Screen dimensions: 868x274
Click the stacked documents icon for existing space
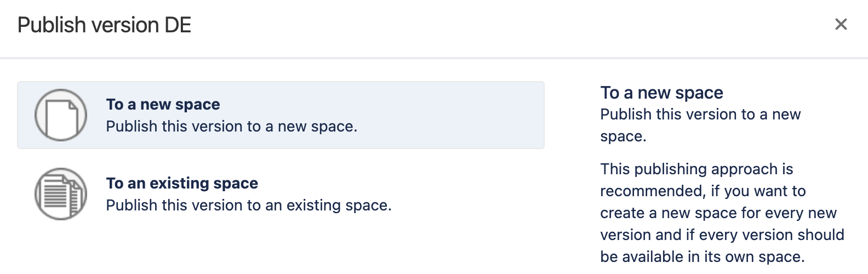61,194
